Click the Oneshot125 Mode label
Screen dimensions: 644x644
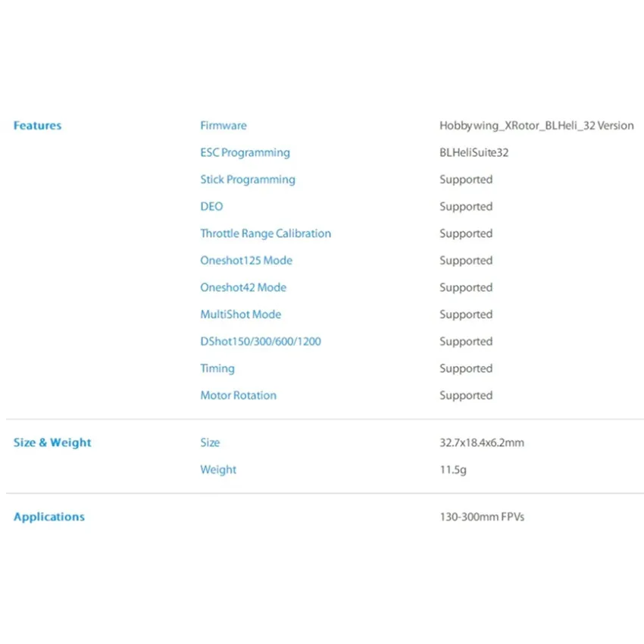pyautogui.click(x=246, y=261)
